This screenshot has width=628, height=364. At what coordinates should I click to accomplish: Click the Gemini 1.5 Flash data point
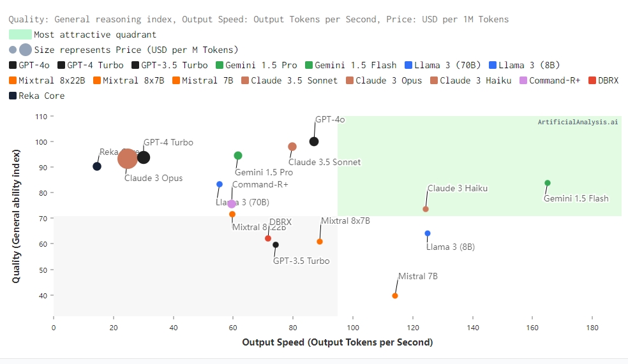(x=548, y=183)
